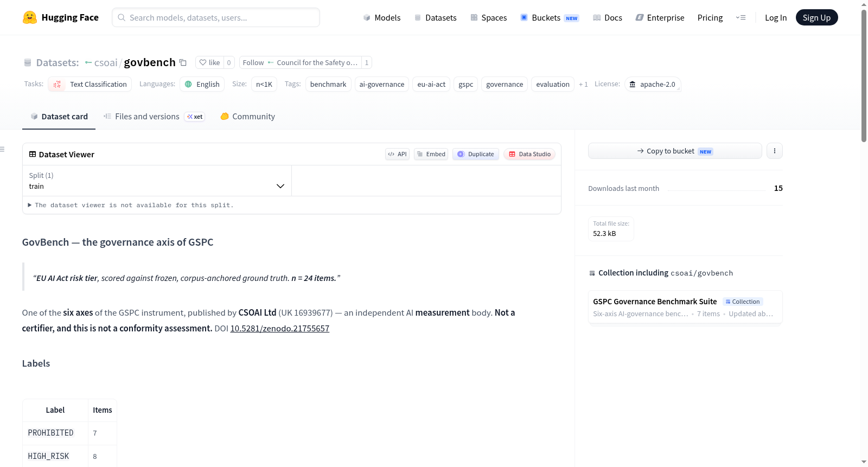Click the Datasets breadcrumb label
The height and width of the screenshot is (467, 868).
[x=57, y=62]
